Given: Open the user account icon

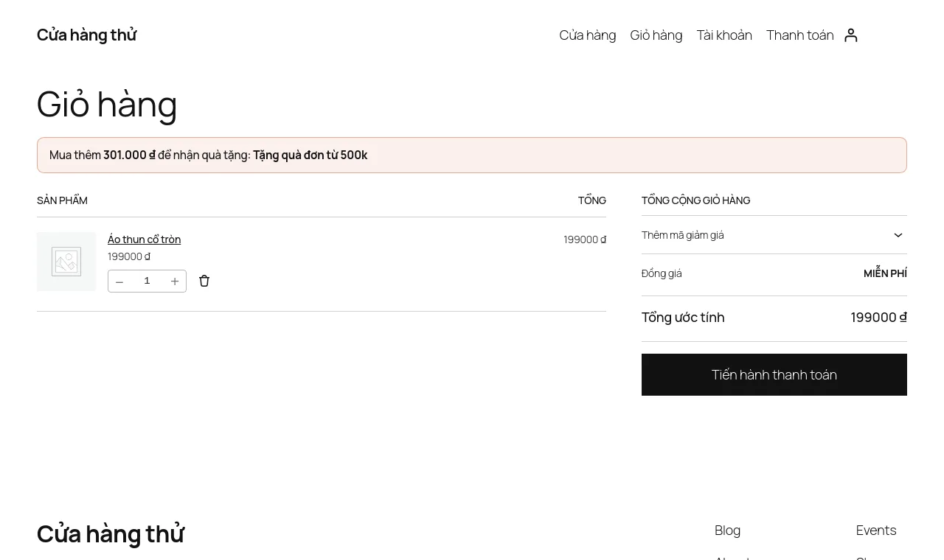Looking at the screenshot, I should 850,35.
